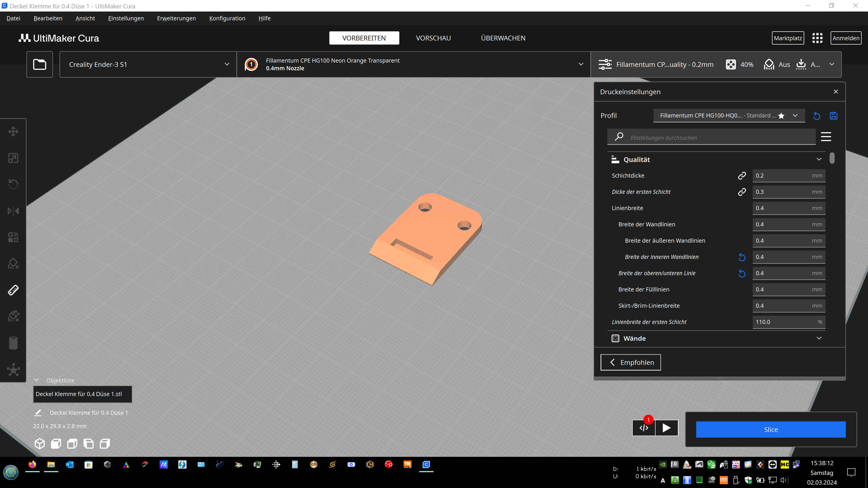Open post-processing scripts code icon
Viewport: 868px width, 488px height.
point(644,428)
